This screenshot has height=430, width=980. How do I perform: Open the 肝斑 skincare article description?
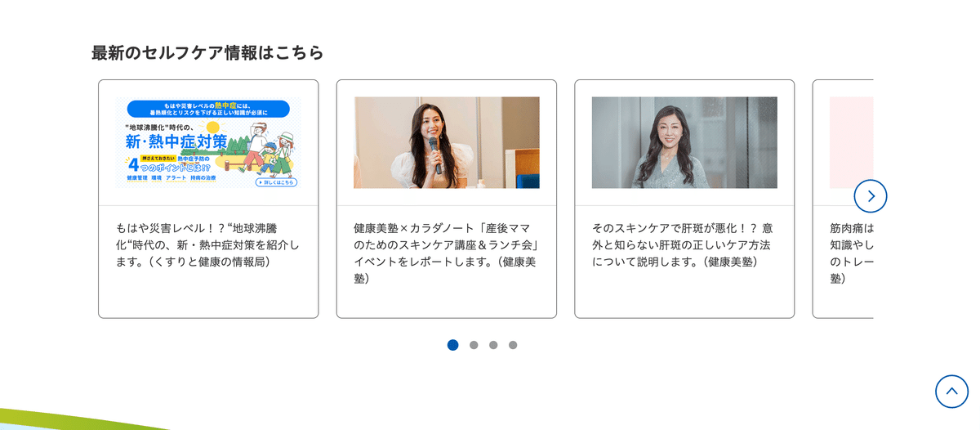(683, 244)
